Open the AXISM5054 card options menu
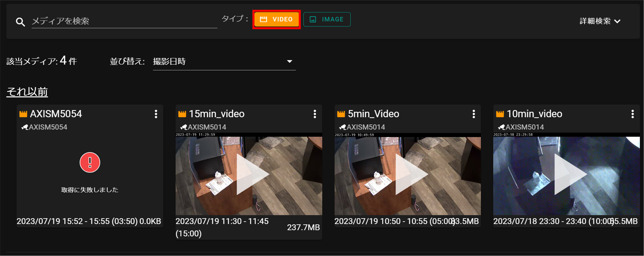The height and width of the screenshot is (256, 644). coord(156,114)
